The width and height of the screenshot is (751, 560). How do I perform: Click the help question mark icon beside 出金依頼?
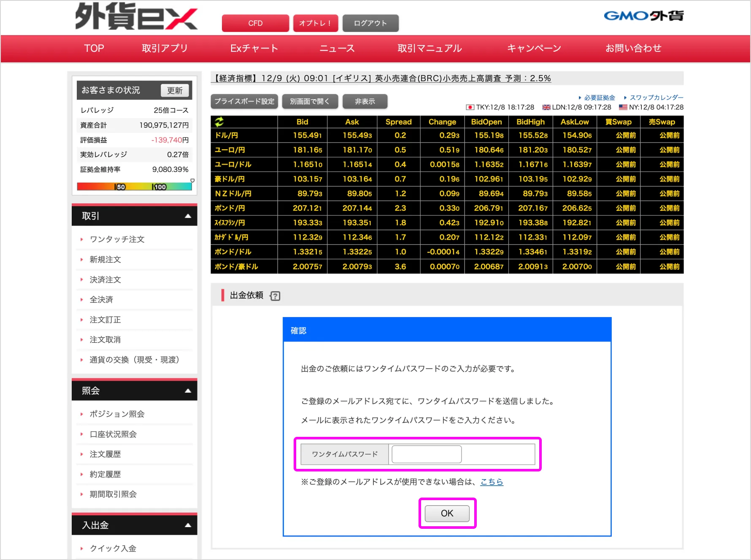click(x=275, y=296)
